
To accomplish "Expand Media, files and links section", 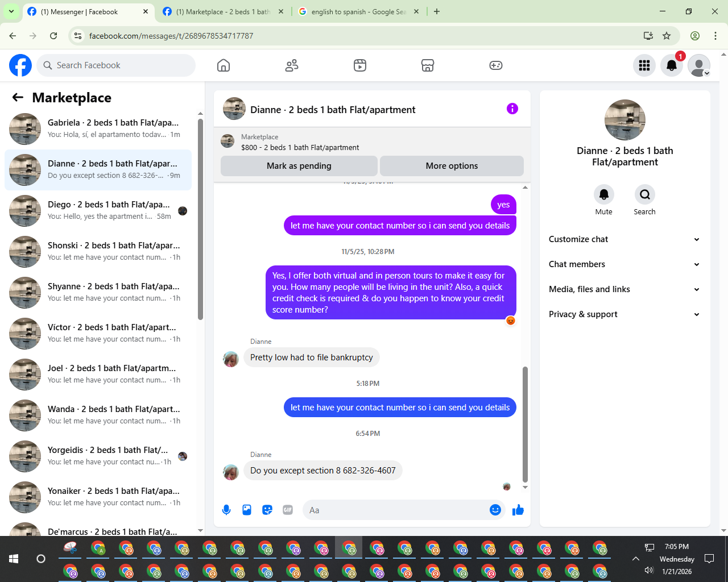I will (624, 289).
